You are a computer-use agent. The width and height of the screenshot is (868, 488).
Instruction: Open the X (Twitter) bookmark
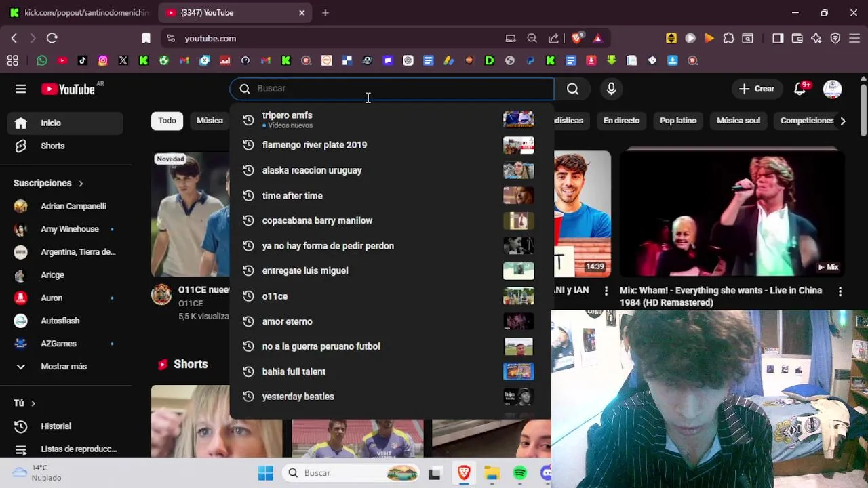point(123,60)
